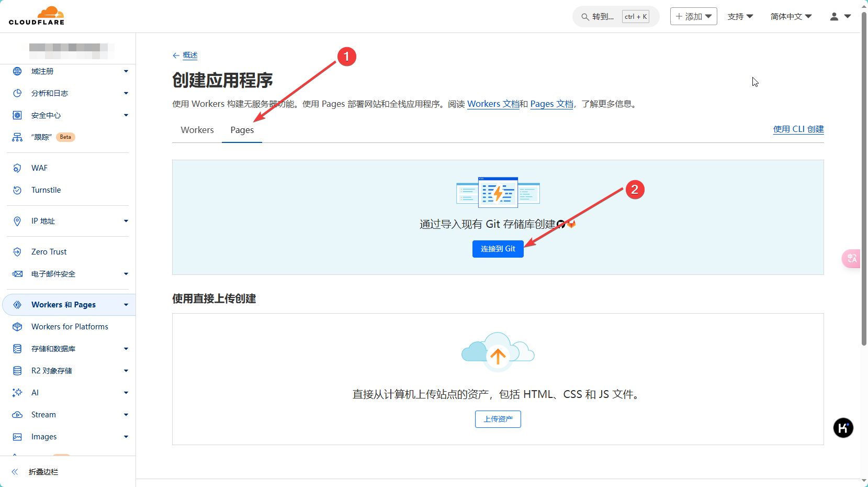
Task: Expand the Stream menu arrow
Action: tap(126, 415)
